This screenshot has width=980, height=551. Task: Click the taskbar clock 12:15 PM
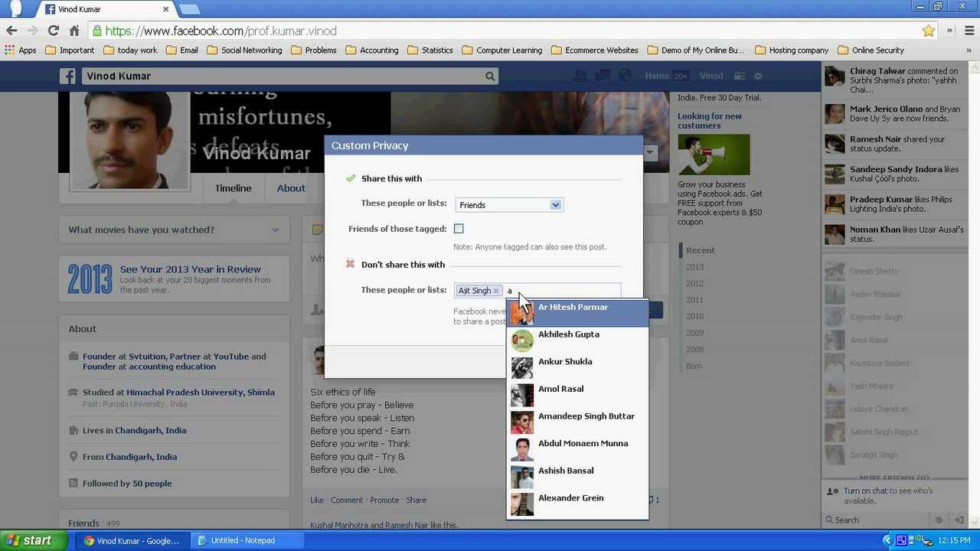tap(953, 540)
